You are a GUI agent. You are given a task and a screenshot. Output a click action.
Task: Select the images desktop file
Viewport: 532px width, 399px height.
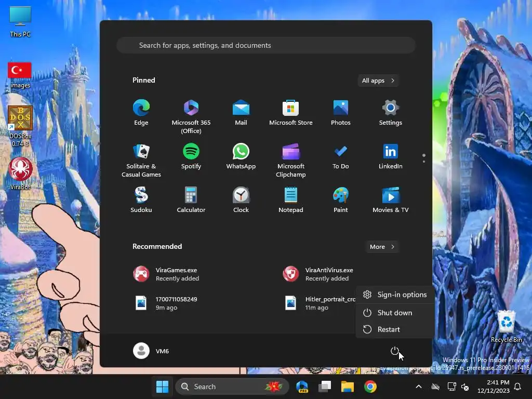click(20, 75)
